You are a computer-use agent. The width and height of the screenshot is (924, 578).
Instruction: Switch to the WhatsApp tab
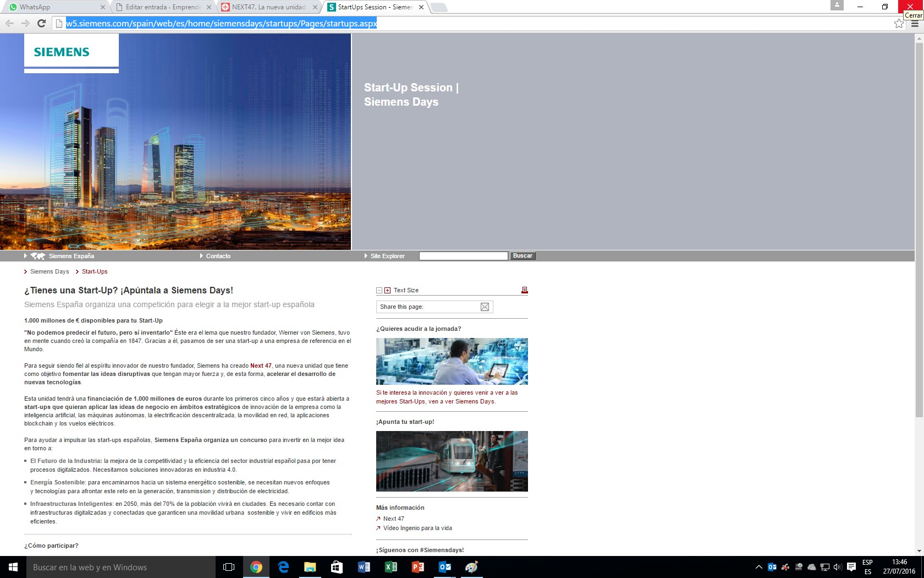click(52, 7)
